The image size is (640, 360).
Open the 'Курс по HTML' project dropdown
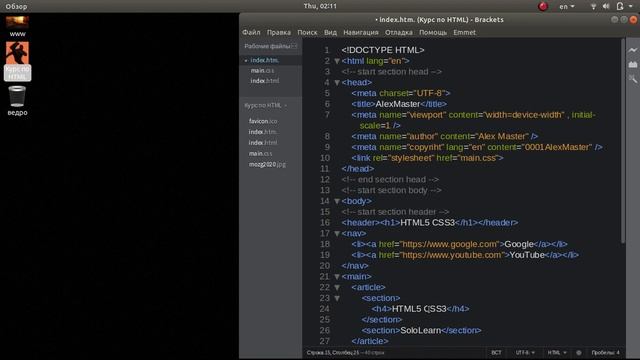pos(265,105)
